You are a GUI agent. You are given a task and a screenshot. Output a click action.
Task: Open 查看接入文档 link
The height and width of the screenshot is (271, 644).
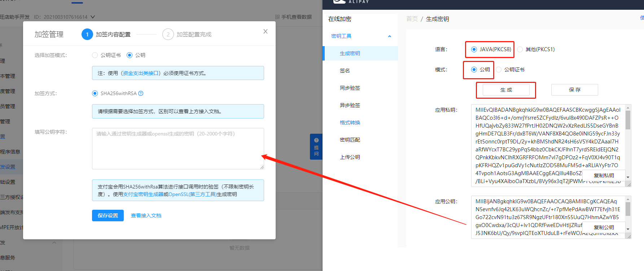point(146,216)
